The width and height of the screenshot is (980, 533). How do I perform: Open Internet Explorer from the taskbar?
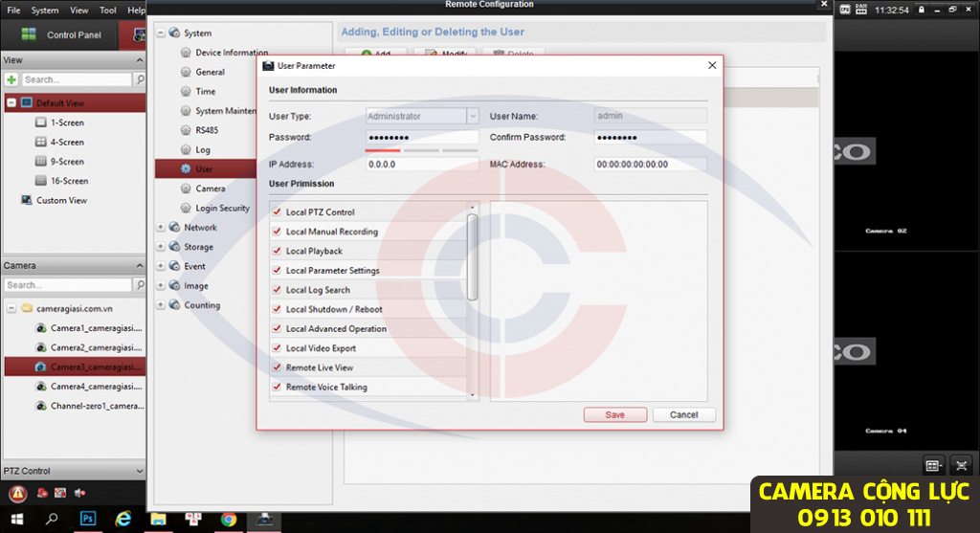click(x=123, y=519)
